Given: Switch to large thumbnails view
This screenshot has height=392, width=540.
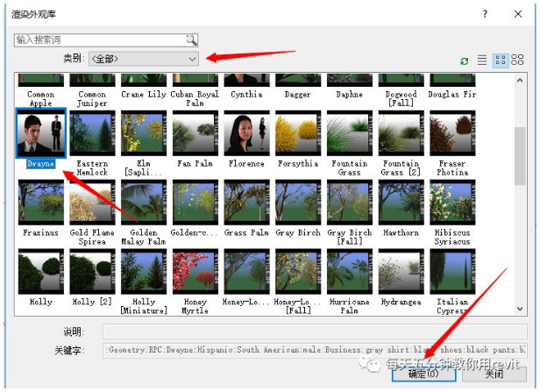Looking at the screenshot, I should pyautogui.click(x=517, y=61).
